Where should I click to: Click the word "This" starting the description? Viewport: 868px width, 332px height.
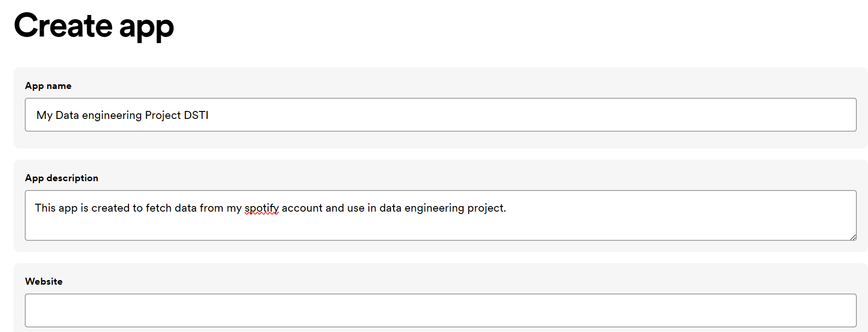coord(45,208)
